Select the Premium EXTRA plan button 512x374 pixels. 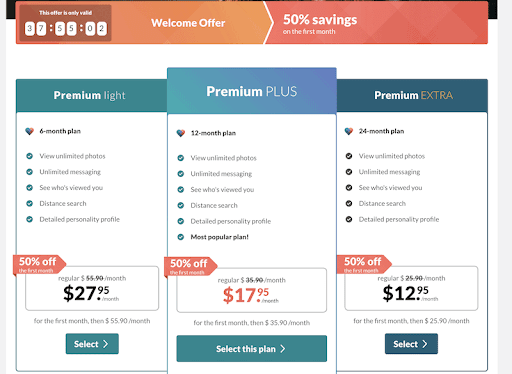pyautogui.click(x=411, y=344)
